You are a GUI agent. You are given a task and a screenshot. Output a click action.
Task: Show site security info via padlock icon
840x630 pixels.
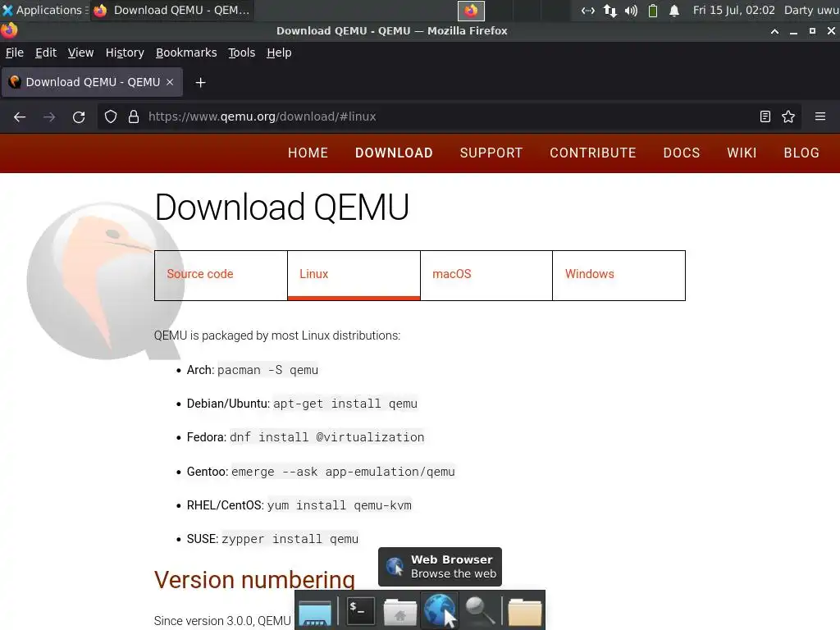click(x=134, y=116)
